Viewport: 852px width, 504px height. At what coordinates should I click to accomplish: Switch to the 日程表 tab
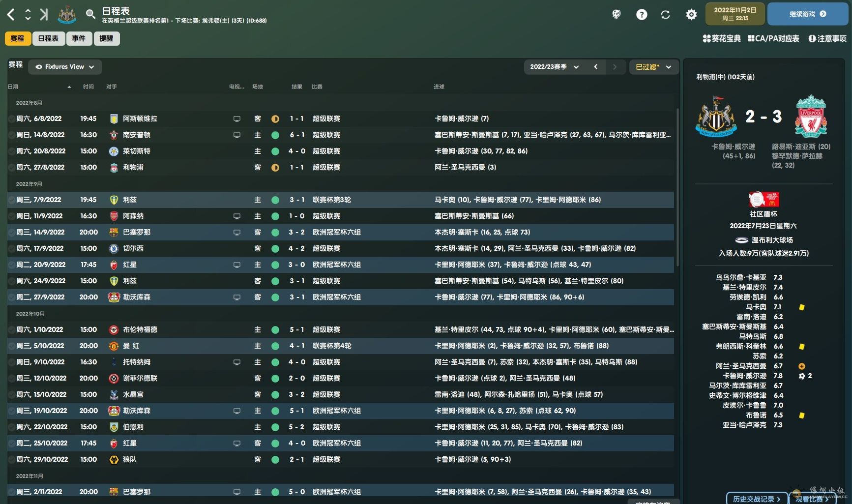[48, 38]
